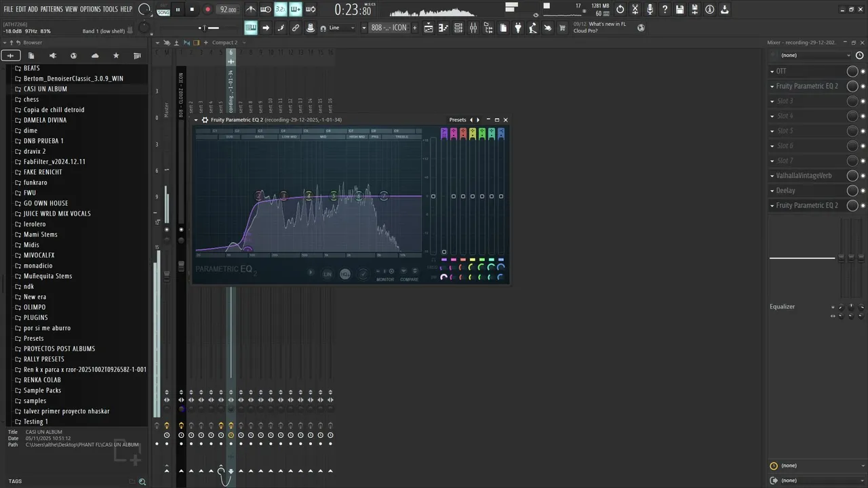868x488 pixels.
Task: Open the EDIT menu
Action: coord(21,9)
